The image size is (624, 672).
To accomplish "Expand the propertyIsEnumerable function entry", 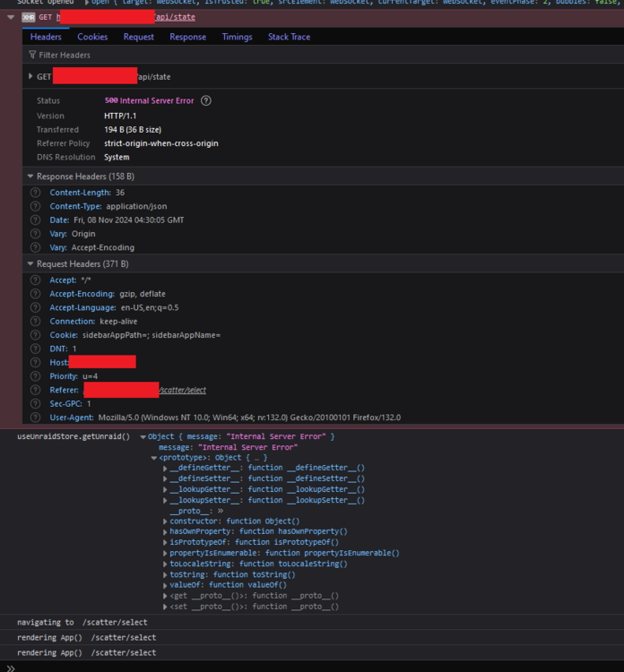I will (x=165, y=554).
